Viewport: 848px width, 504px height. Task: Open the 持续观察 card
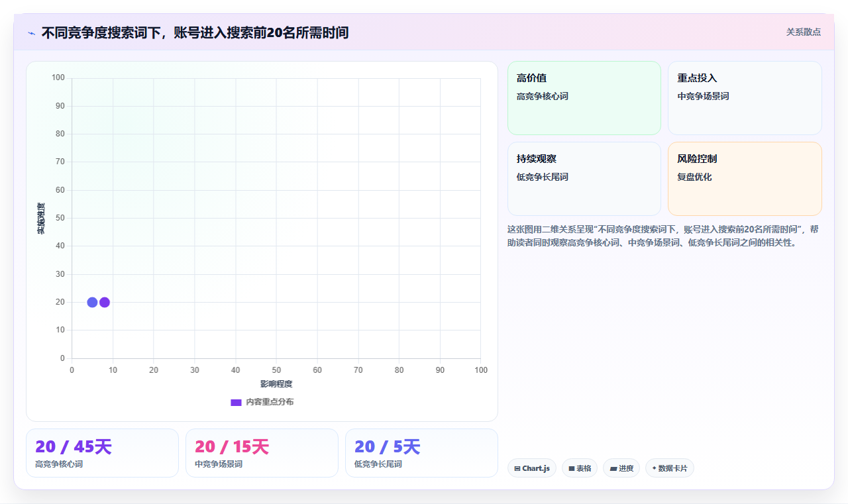[x=584, y=179]
